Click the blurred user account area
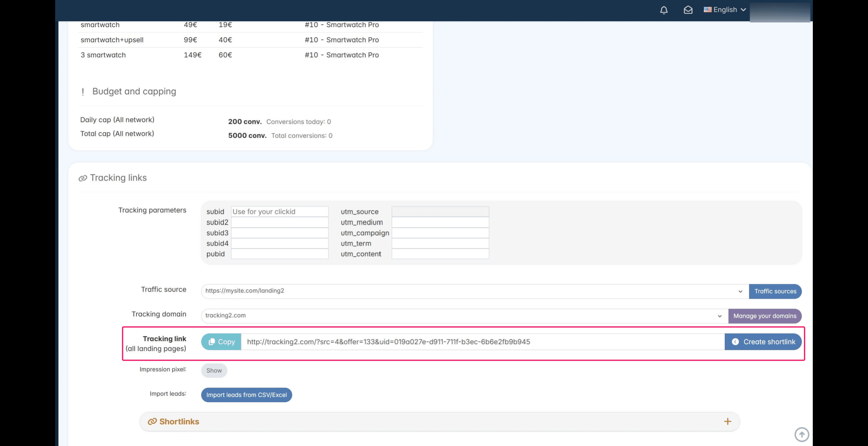The height and width of the screenshot is (446, 868). [x=780, y=12]
